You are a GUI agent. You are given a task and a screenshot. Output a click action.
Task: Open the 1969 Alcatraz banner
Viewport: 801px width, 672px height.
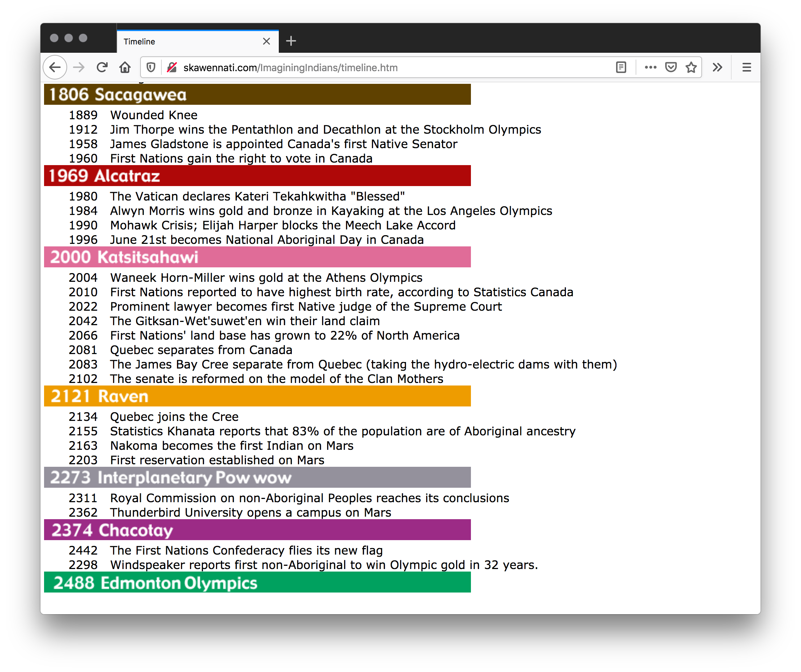[x=257, y=176]
